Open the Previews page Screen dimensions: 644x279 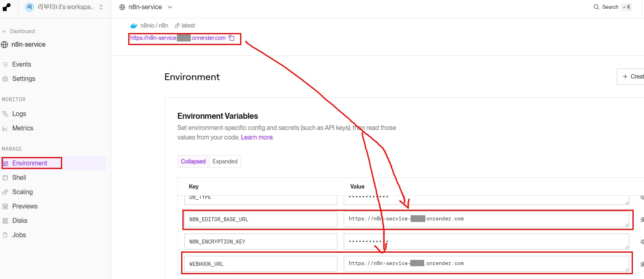click(x=25, y=206)
